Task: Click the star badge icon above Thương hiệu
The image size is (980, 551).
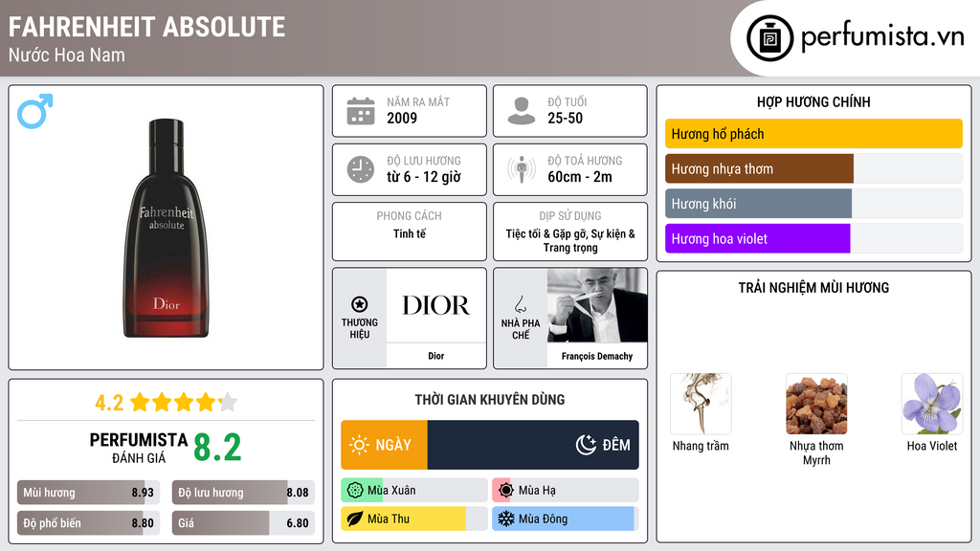Action: coord(360,304)
